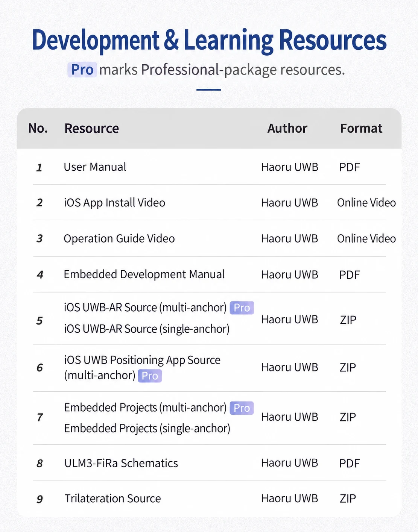Select "iOS App Install Video" resource
Screen dimensions: 418x532
pyautogui.click(x=114, y=203)
